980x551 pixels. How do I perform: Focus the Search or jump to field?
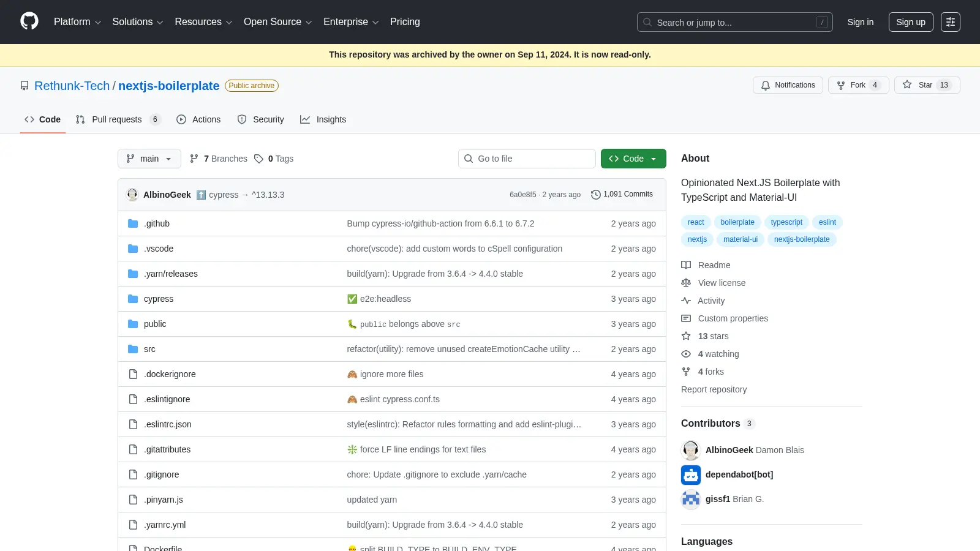tap(734, 22)
